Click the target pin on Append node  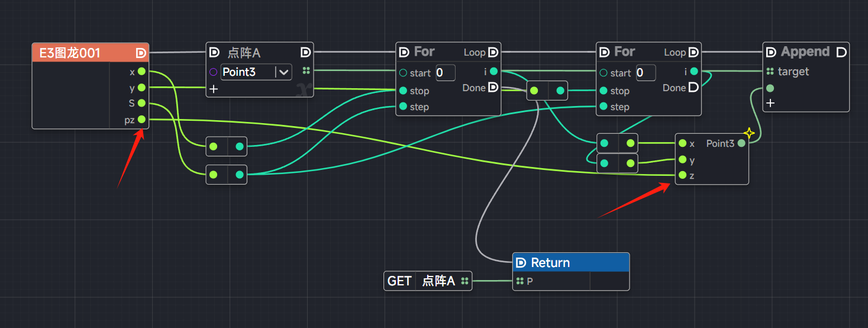coord(770,72)
